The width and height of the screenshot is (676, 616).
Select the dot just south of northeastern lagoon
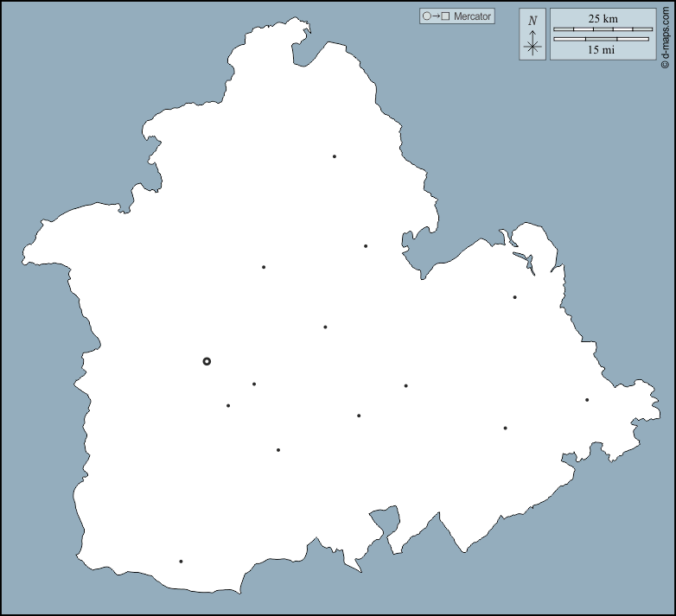[514, 297]
